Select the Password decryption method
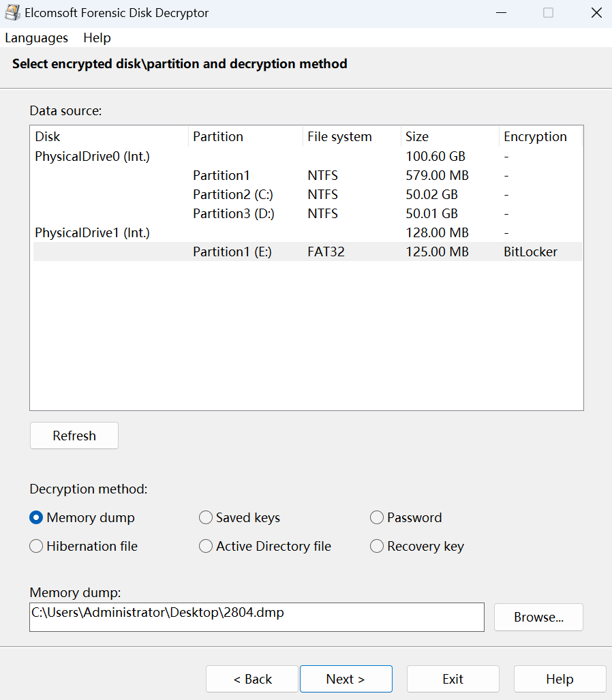The image size is (612, 700). tap(377, 518)
